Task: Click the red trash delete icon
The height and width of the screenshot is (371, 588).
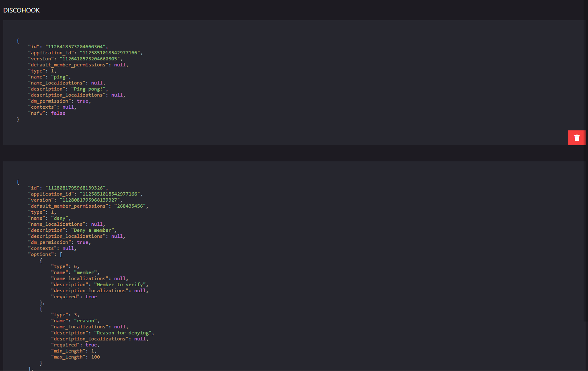Action: pyautogui.click(x=576, y=138)
